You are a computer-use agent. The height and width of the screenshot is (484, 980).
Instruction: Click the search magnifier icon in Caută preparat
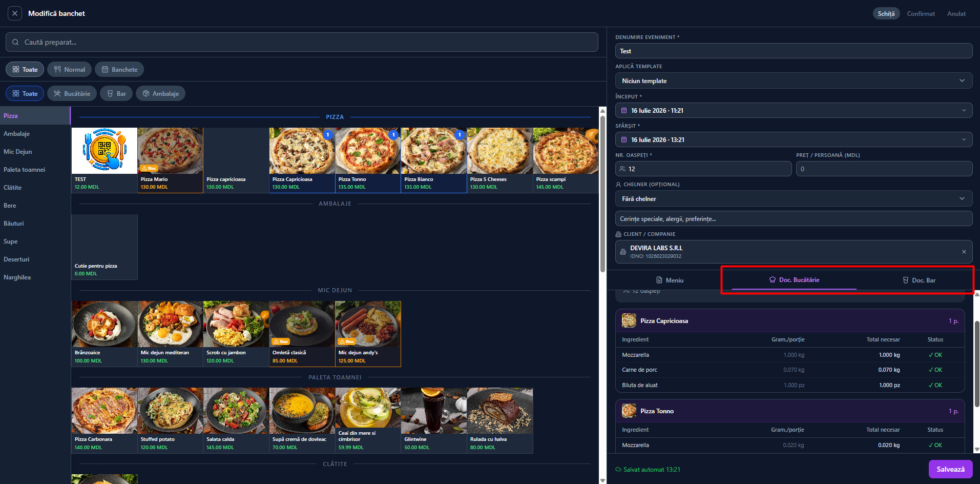click(15, 42)
